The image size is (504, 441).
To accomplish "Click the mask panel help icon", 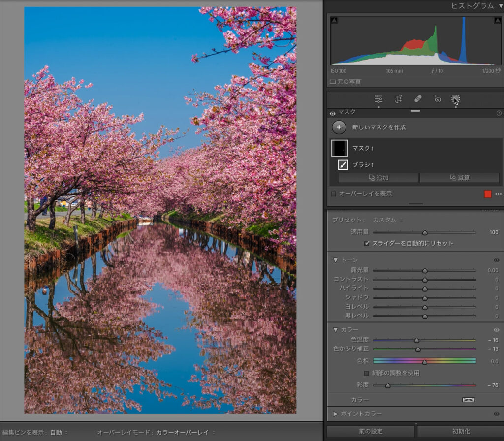I will (499, 113).
